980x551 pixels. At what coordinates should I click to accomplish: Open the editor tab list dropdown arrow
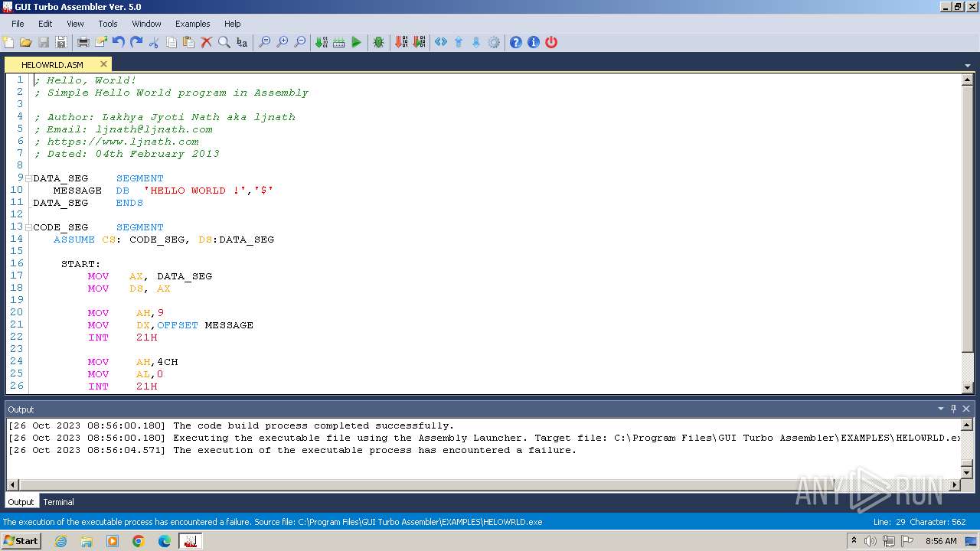tap(968, 66)
